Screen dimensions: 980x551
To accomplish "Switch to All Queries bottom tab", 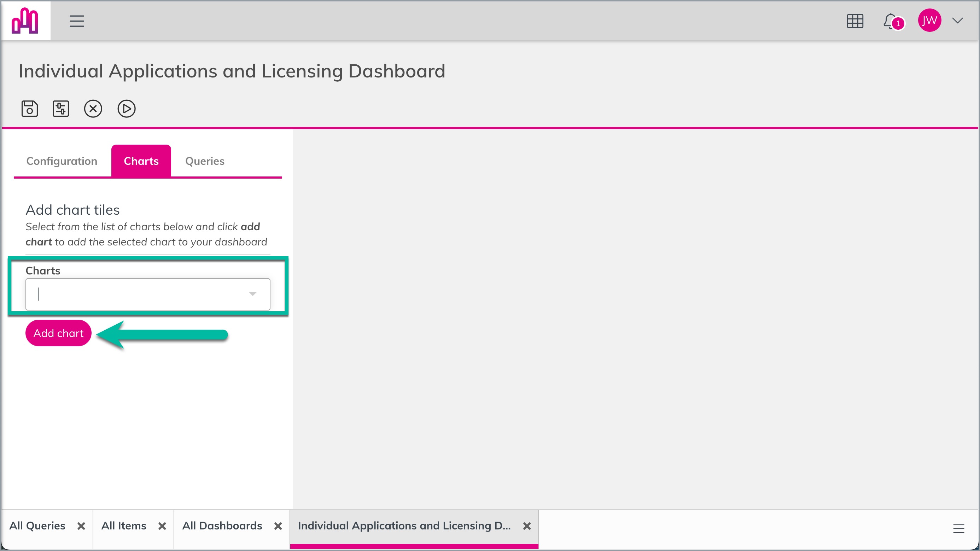I will point(37,526).
